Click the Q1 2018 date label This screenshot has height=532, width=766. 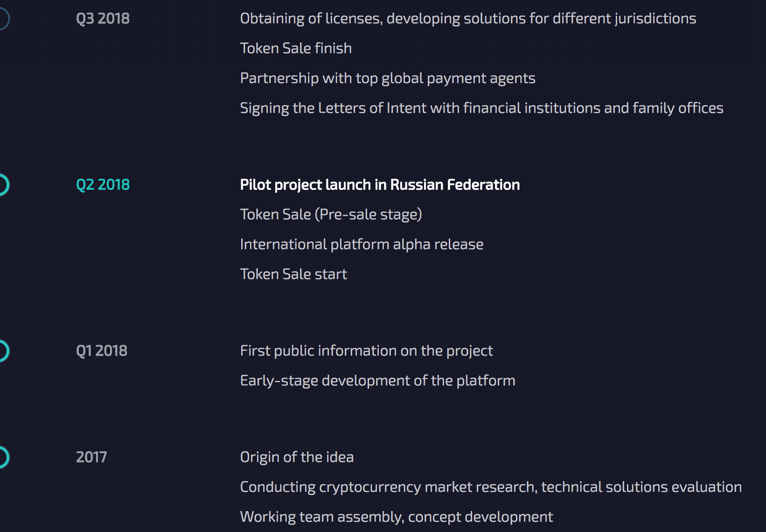(101, 351)
